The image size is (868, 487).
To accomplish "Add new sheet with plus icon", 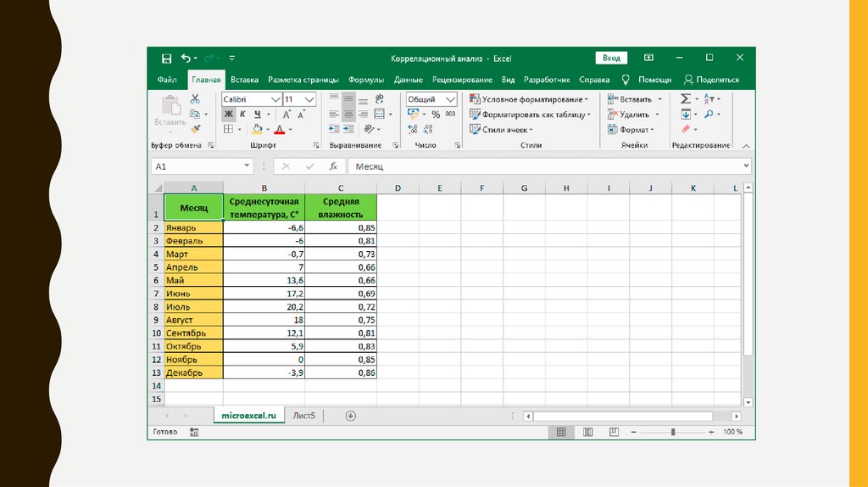I will (x=350, y=416).
